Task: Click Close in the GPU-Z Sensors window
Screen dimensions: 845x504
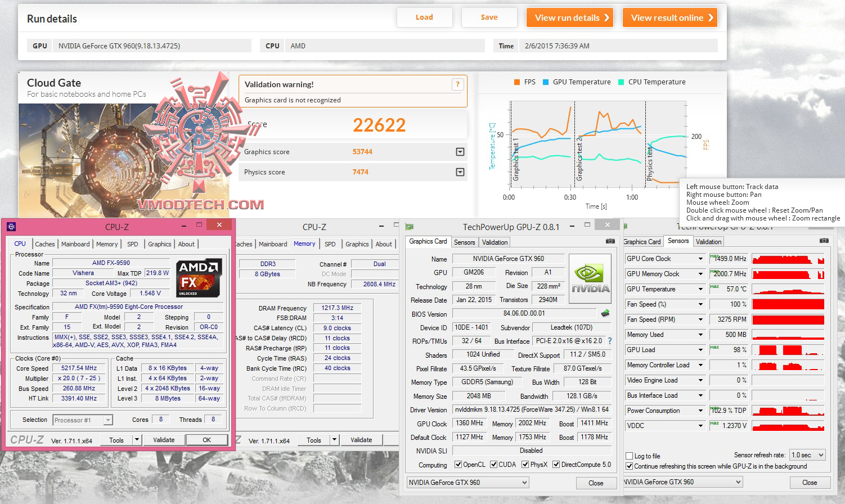Action: click(x=810, y=482)
